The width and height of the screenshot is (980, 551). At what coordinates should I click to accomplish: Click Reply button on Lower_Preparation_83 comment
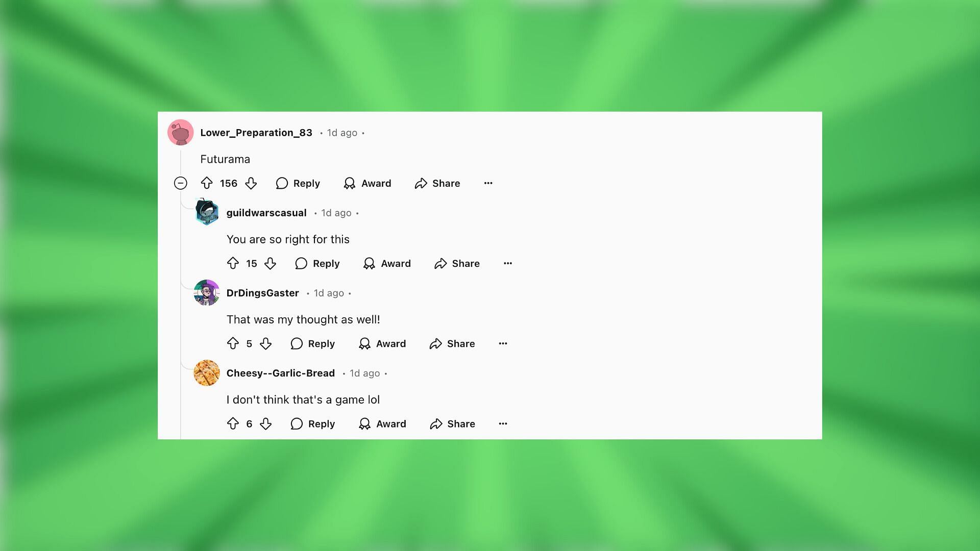coord(298,183)
